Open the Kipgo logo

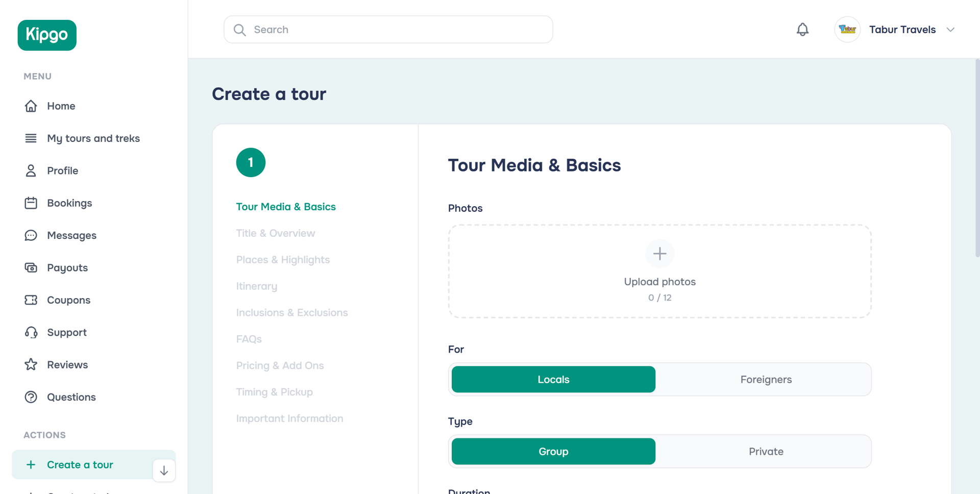[46, 35]
